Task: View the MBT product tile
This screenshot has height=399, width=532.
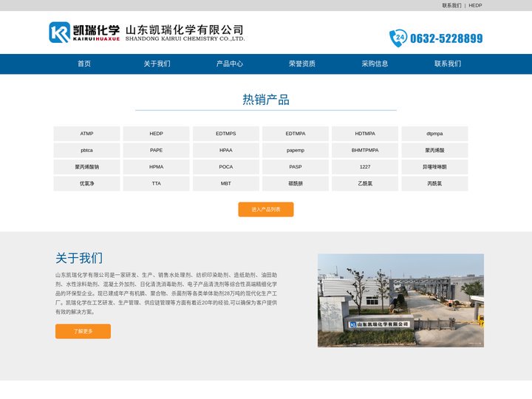Action: point(226,183)
